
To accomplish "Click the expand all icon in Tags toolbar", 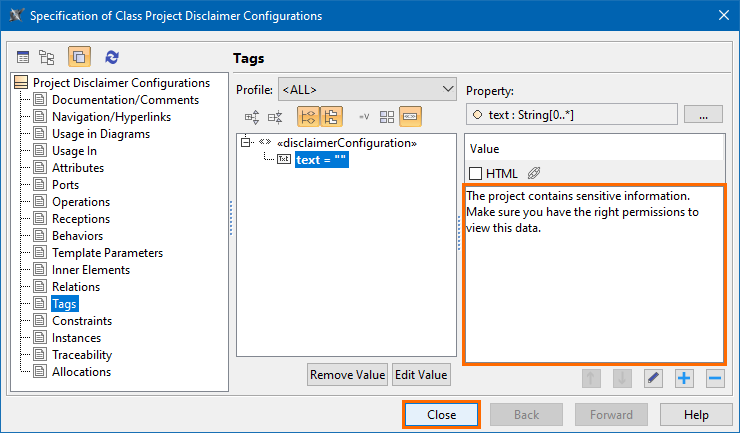I will click(252, 117).
